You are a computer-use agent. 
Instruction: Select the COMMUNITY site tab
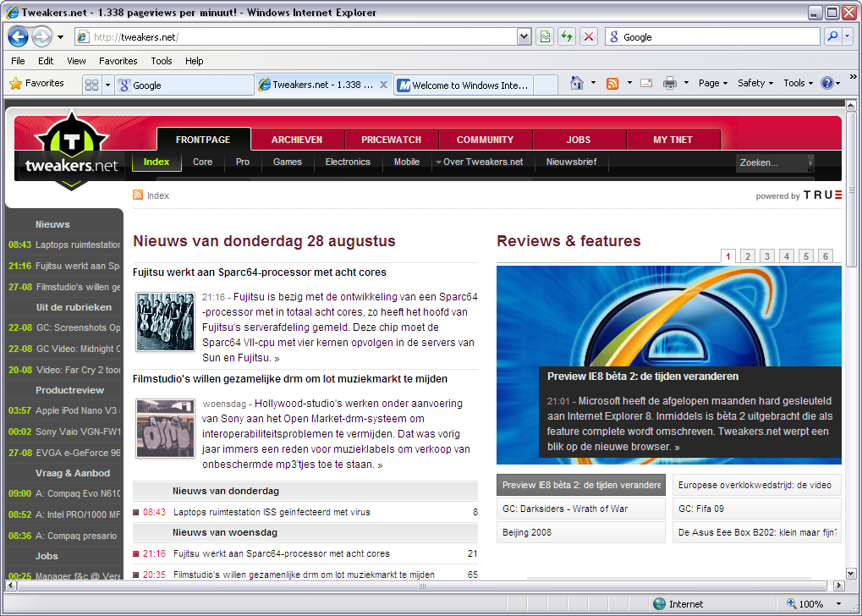[485, 140]
